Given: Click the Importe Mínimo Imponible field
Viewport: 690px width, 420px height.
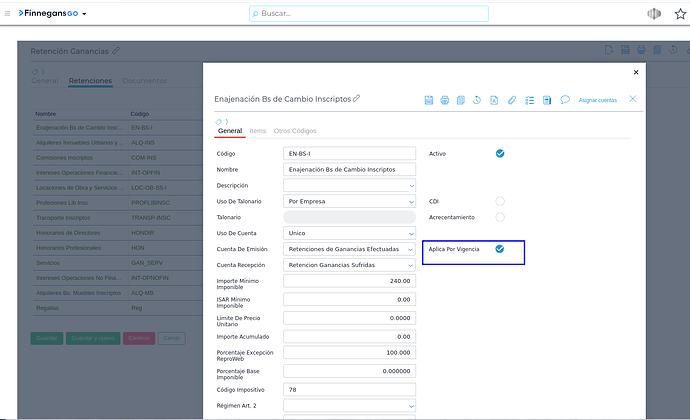Looking at the screenshot, I should click(x=349, y=281).
